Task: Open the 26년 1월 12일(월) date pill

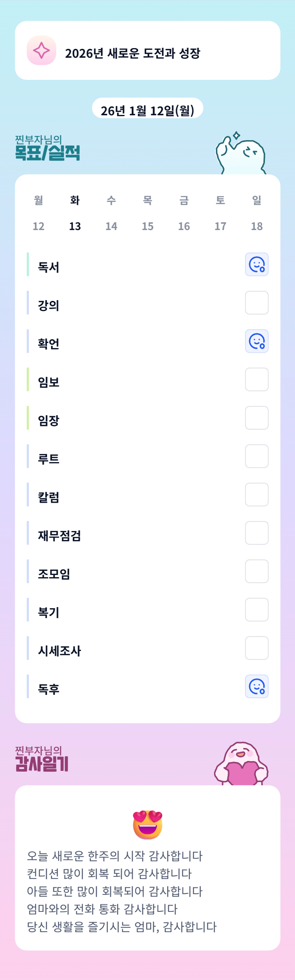Action: [148, 110]
